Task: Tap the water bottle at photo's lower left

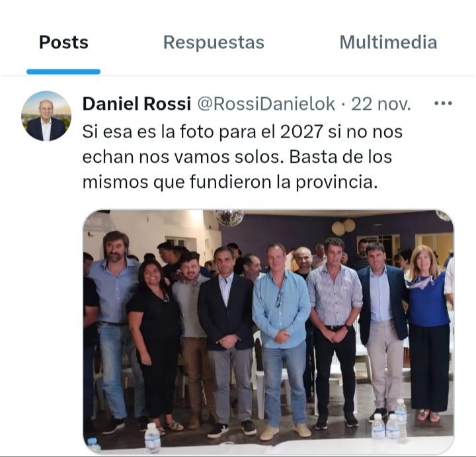Action: [153, 438]
